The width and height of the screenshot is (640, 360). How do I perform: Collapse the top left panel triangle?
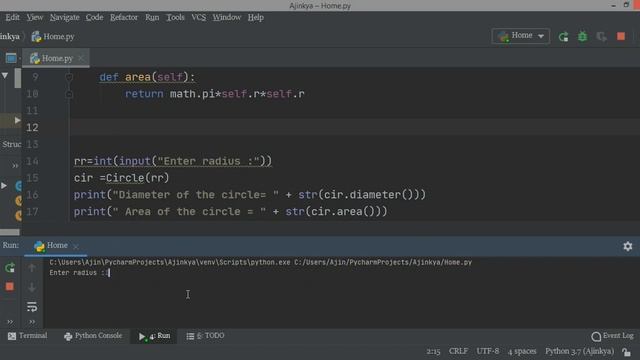coord(5,76)
